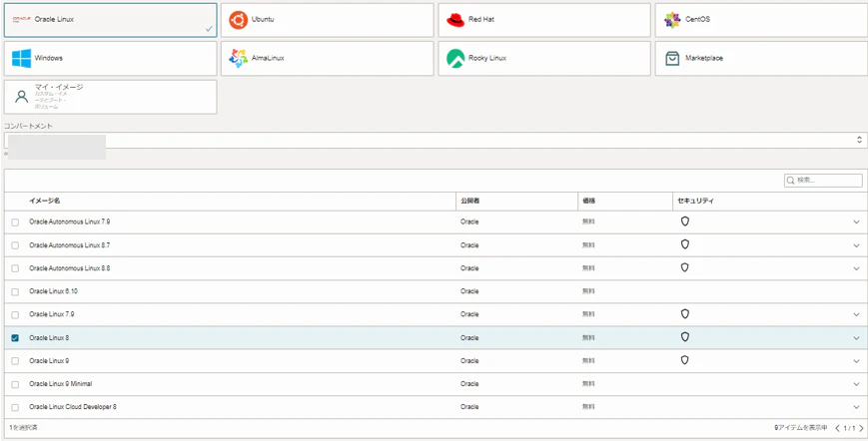Uncheck the Oracle Linux 8 checkbox
This screenshot has height=441, width=868.
pos(15,338)
